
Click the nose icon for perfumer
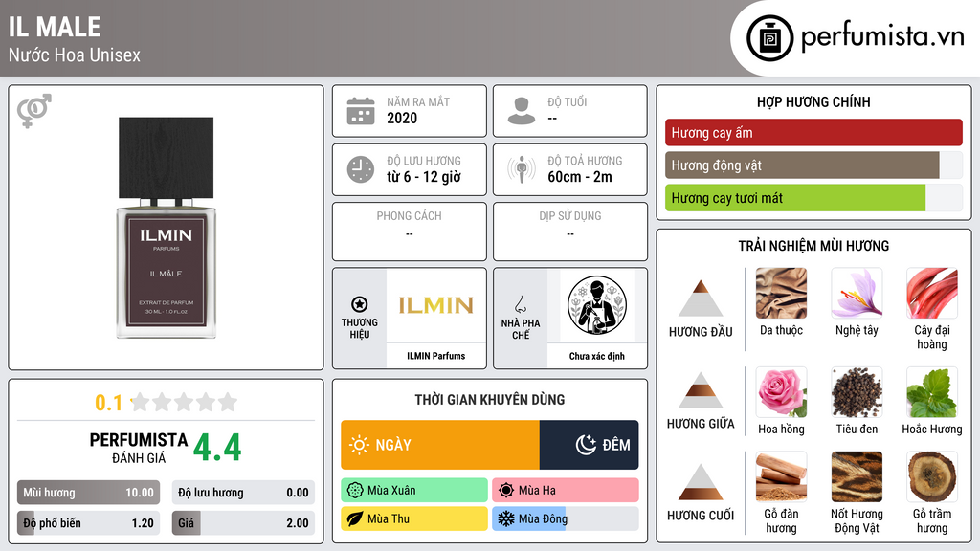tap(520, 304)
